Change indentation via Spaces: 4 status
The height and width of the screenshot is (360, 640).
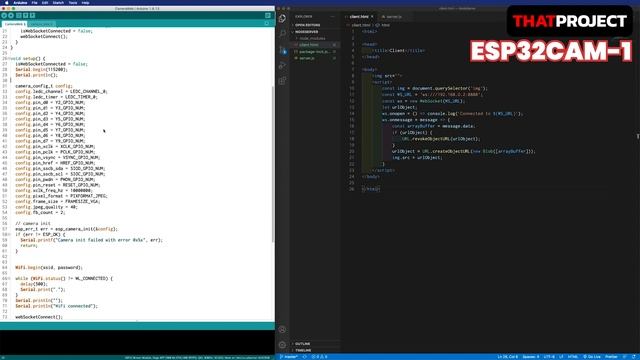point(531,357)
